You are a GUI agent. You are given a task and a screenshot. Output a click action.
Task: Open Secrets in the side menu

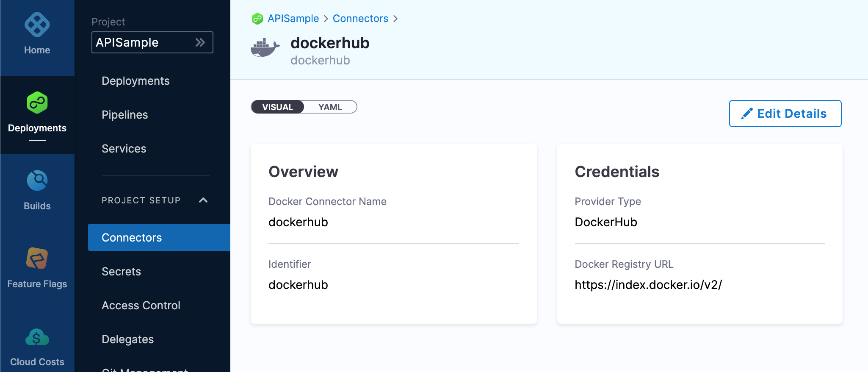click(122, 272)
